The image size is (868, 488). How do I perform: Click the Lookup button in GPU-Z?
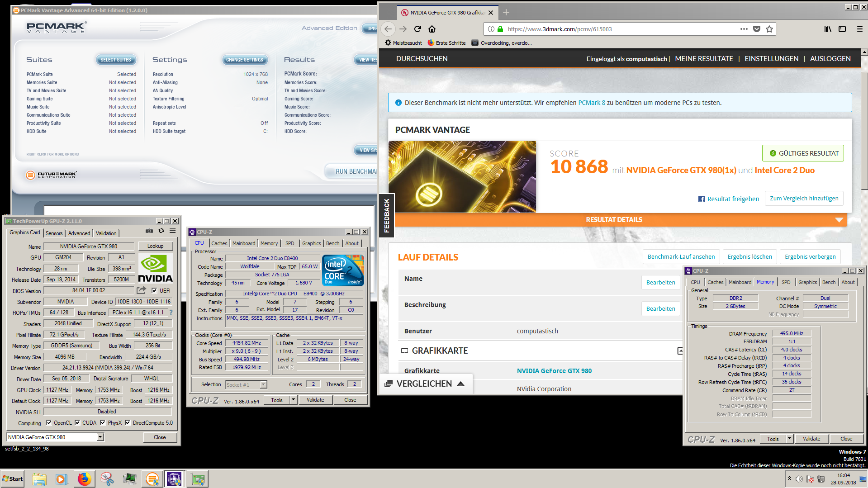(155, 246)
